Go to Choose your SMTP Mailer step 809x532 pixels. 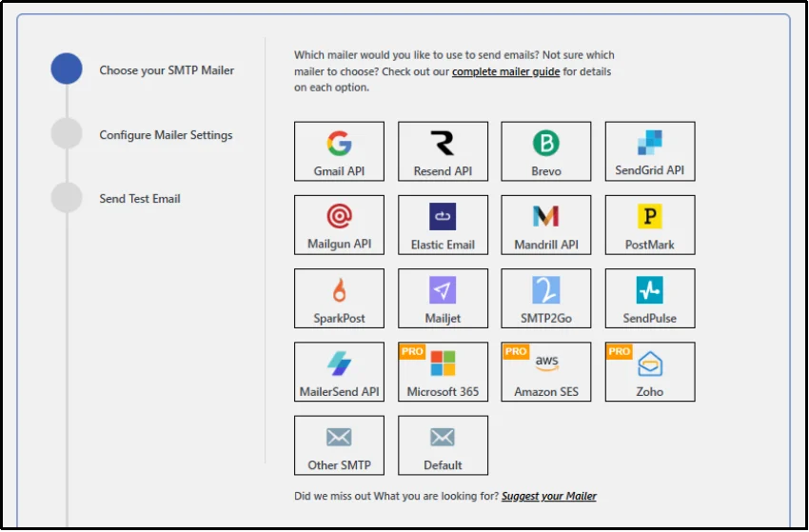tap(167, 70)
